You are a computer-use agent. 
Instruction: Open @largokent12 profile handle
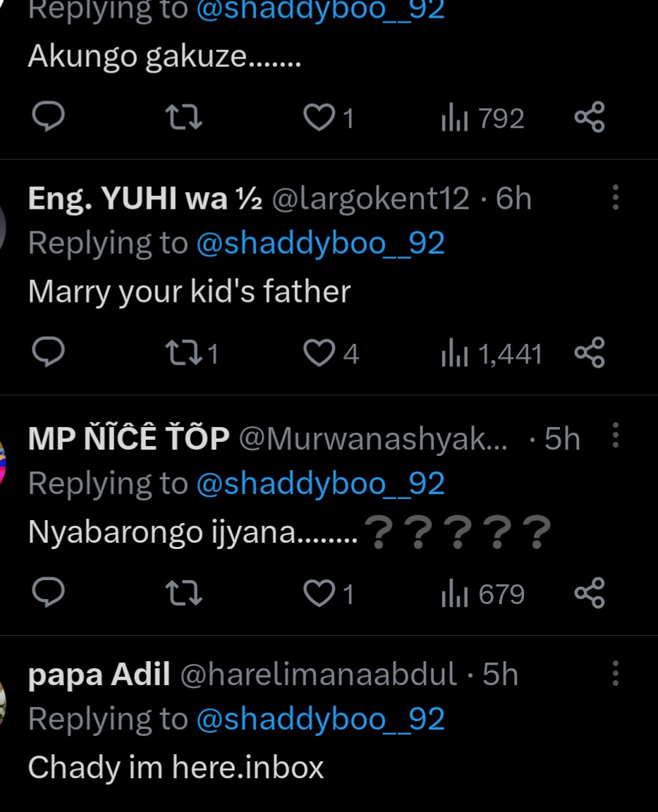pos(370,199)
